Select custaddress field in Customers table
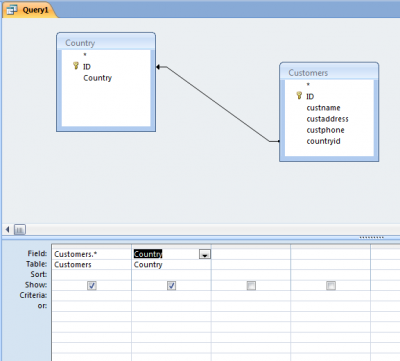The width and height of the screenshot is (400, 361). (327, 119)
